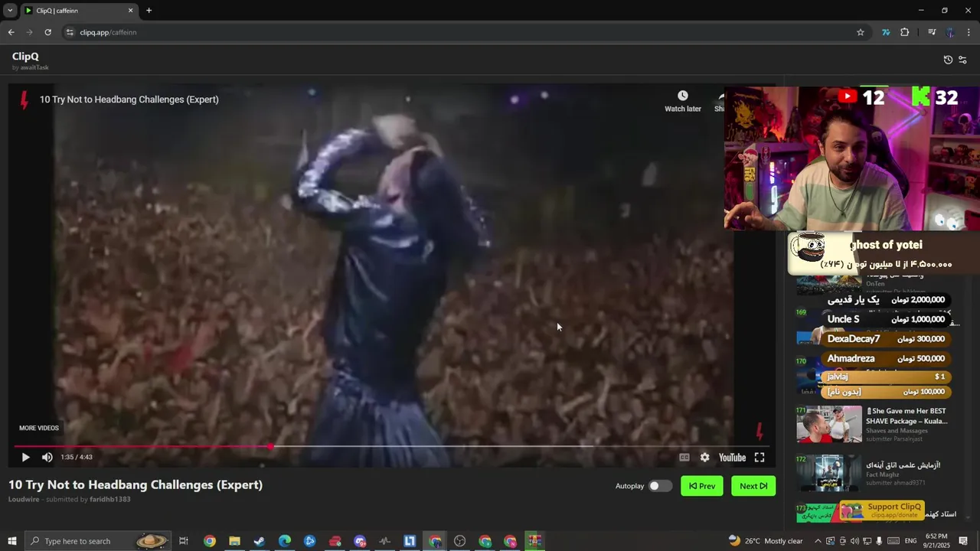Screen dimensions: 980x551
Task: Open video on YouTube logo
Action: pos(732,458)
